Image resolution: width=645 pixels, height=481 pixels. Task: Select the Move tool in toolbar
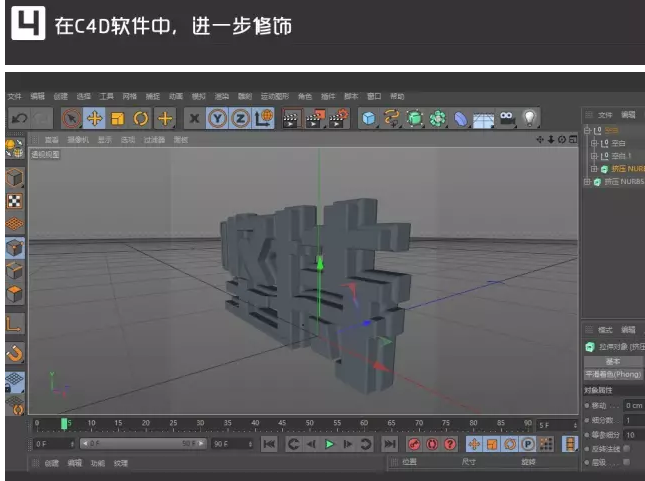94,119
